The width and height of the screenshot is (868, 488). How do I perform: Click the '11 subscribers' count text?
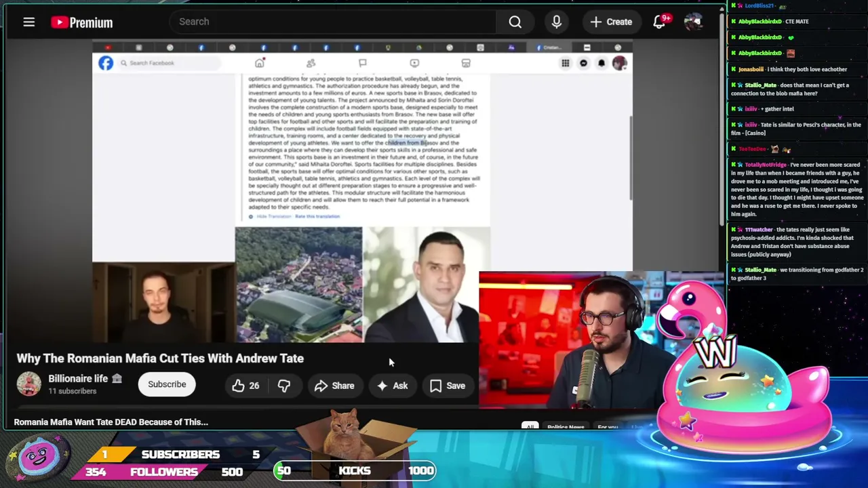pos(73,391)
